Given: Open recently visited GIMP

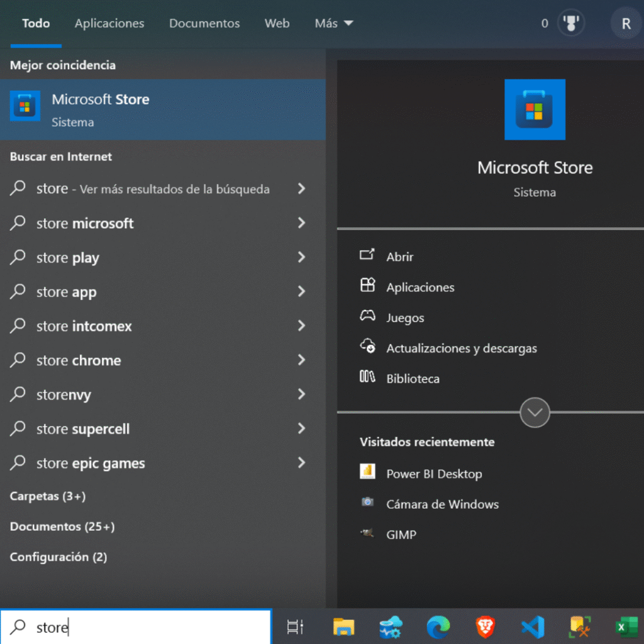Looking at the screenshot, I should pos(401,535).
